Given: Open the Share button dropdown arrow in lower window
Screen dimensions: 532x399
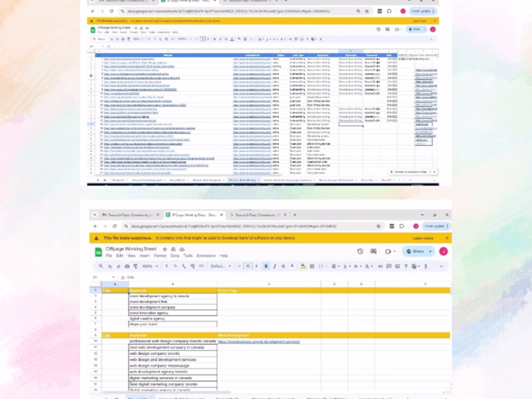Looking at the screenshot, I should point(431,252).
